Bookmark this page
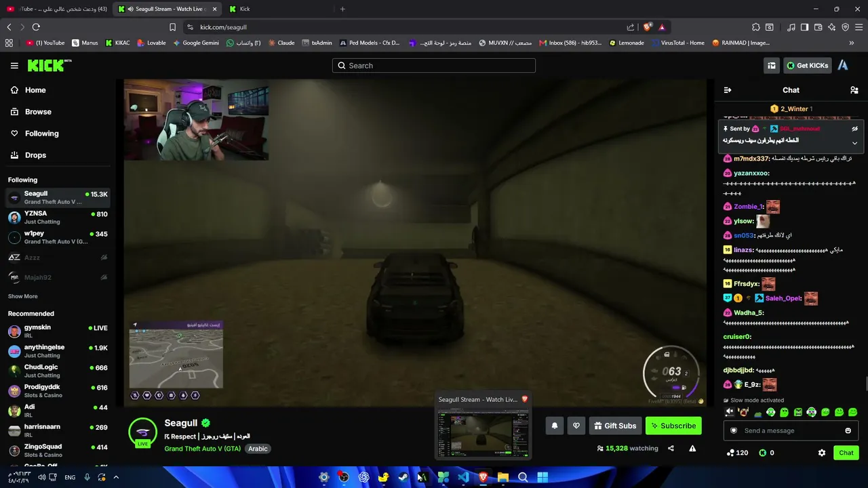Screen dimensions: 868x488 [172, 27]
